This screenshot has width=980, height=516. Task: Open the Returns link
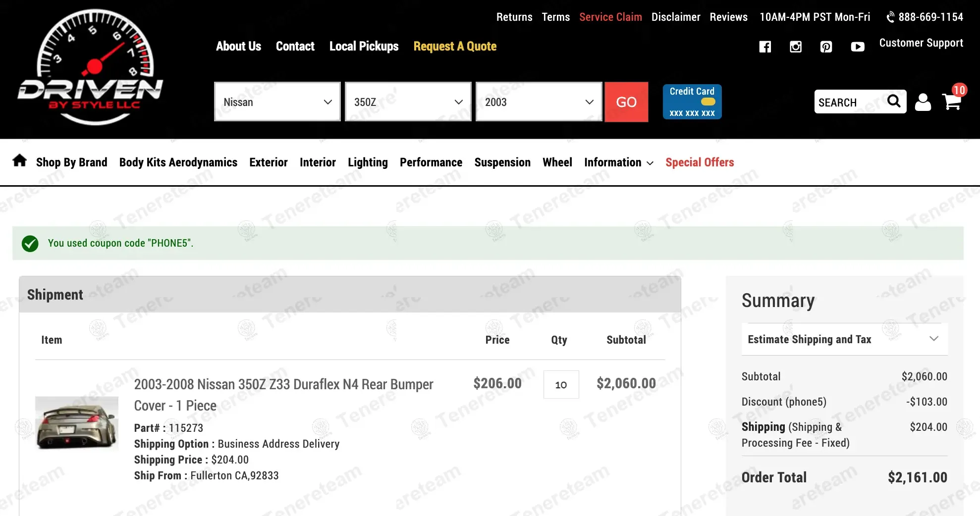pyautogui.click(x=514, y=17)
